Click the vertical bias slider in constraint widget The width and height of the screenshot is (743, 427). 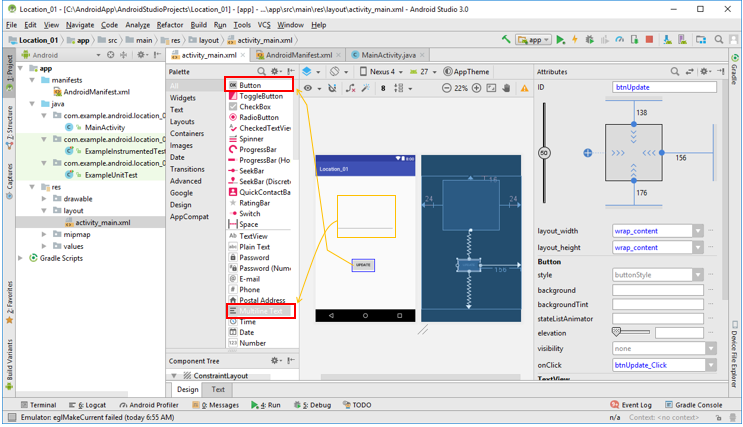544,153
